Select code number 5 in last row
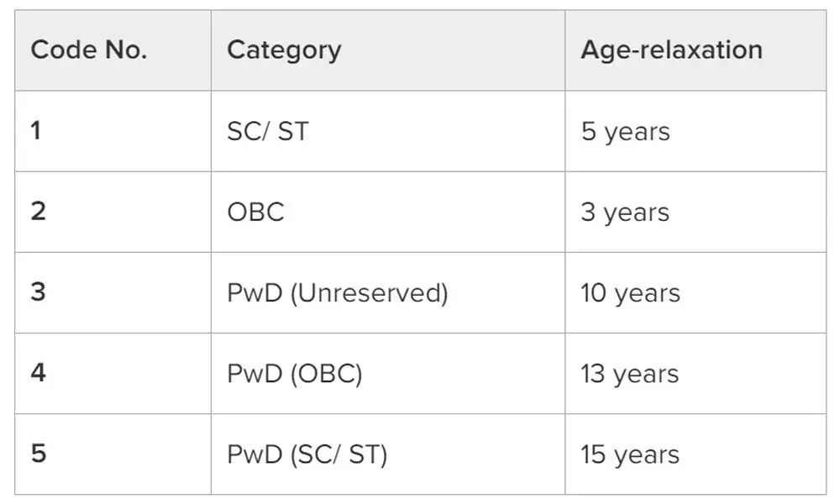Viewport: 840px width, 504px height. [38, 454]
